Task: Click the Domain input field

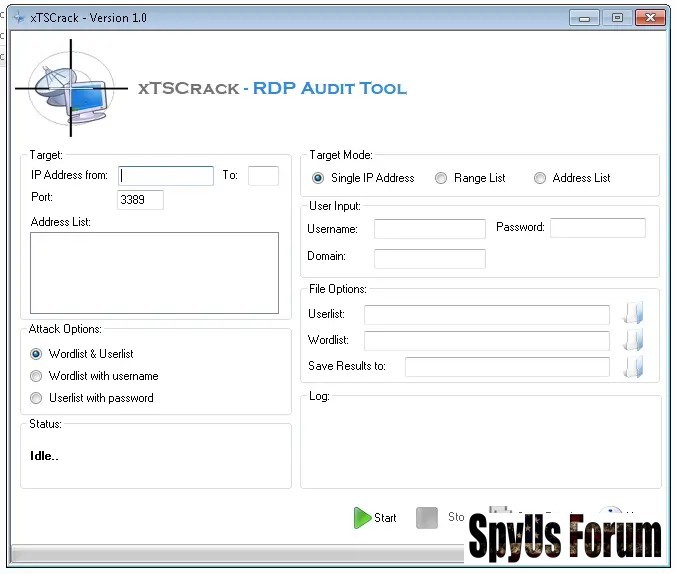Action: click(x=429, y=258)
